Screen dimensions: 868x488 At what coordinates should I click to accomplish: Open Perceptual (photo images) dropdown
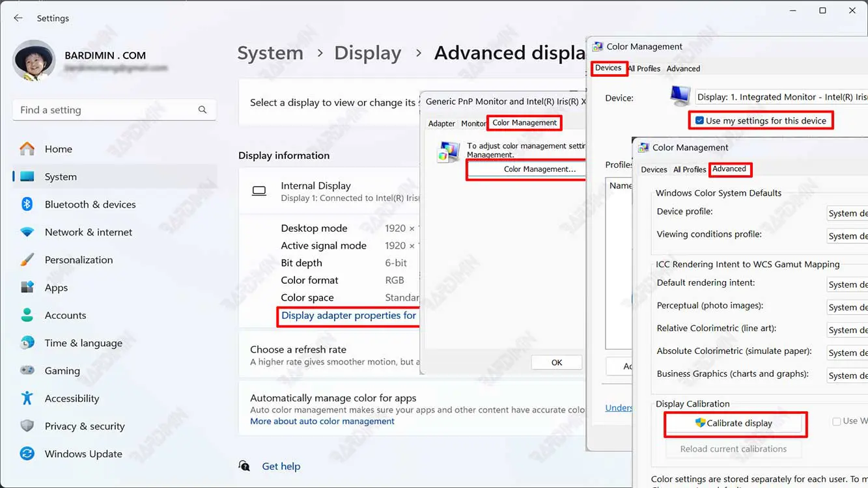click(847, 307)
